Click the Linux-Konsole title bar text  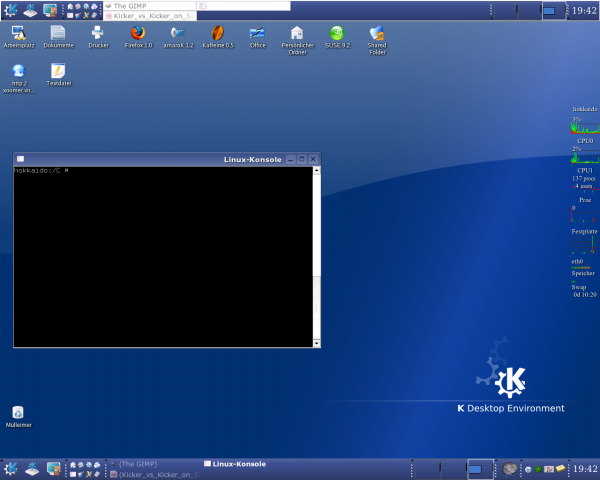click(x=253, y=159)
